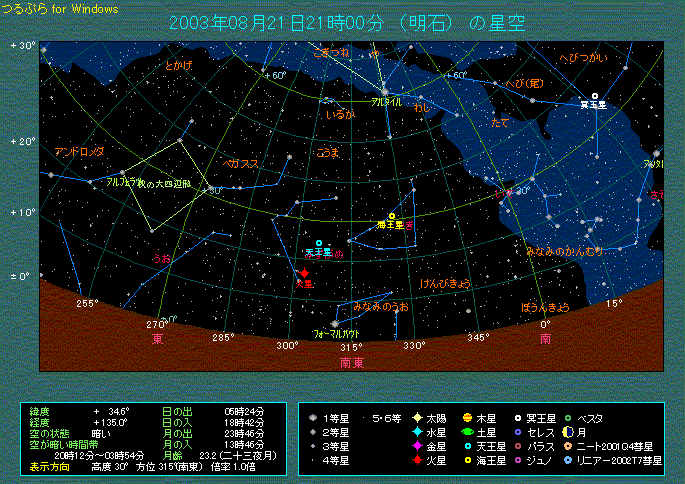Click the red Mars marker on the star chart

click(x=304, y=272)
